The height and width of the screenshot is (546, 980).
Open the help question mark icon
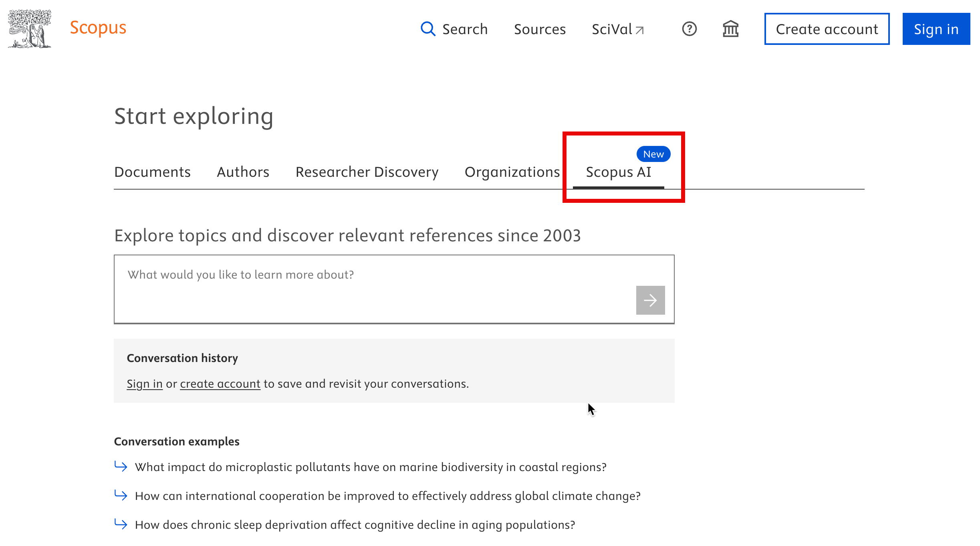click(x=689, y=29)
